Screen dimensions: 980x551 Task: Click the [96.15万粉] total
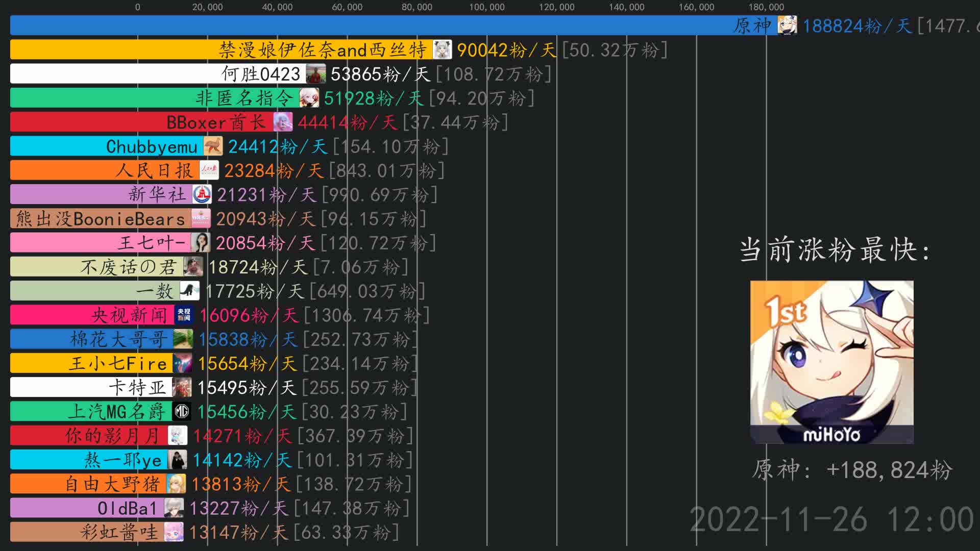pyautogui.click(x=373, y=219)
